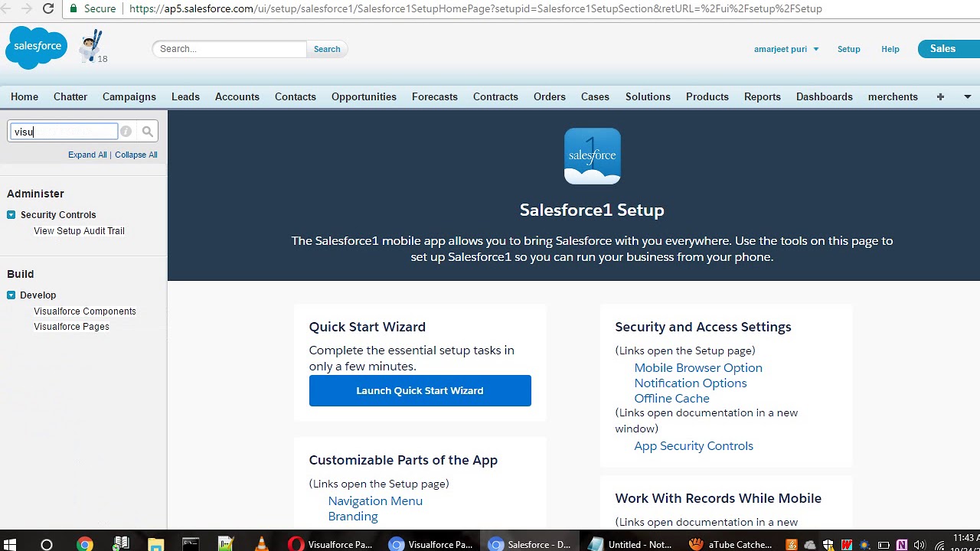The width and height of the screenshot is (980, 551).
Task: Click the info icon beside quick find box
Action: tap(126, 132)
